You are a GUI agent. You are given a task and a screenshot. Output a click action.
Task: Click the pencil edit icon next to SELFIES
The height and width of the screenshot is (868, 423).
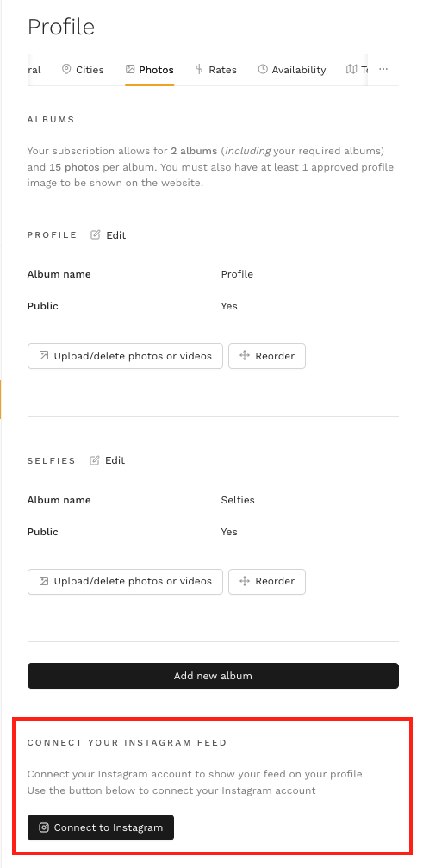point(95,460)
